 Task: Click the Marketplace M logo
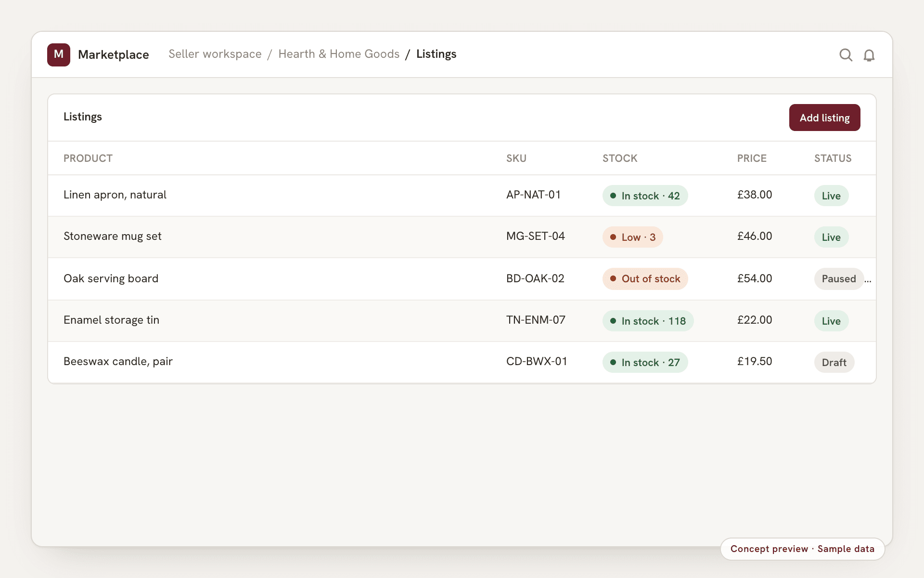[x=59, y=54]
